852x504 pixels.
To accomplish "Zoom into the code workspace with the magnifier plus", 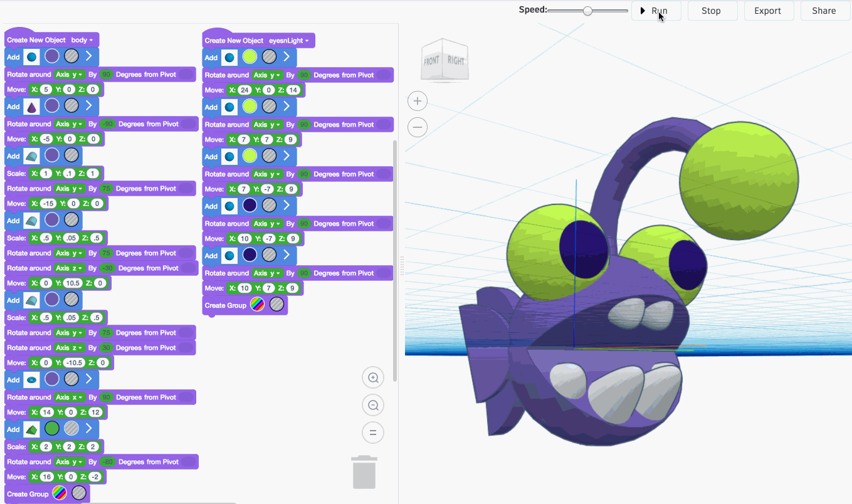I will click(373, 377).
